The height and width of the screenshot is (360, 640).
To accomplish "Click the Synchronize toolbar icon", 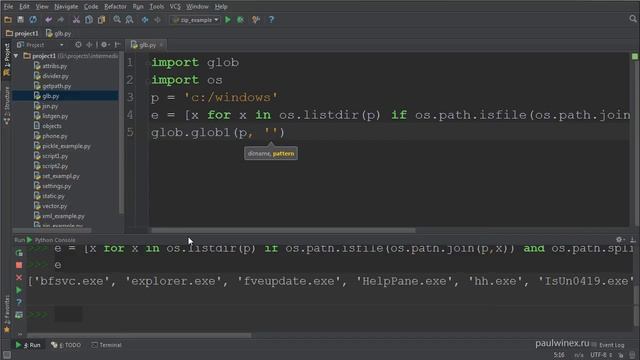I will [33, 20].
